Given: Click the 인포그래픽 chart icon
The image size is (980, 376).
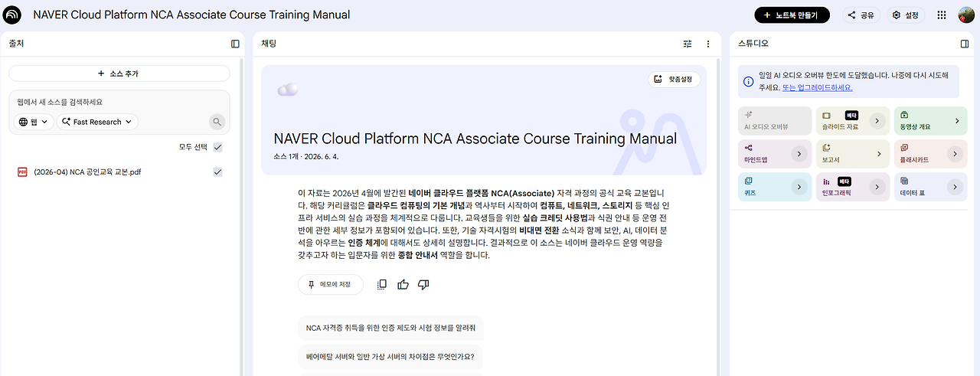Looking at the screenshot, I should [x=827, y=181].
